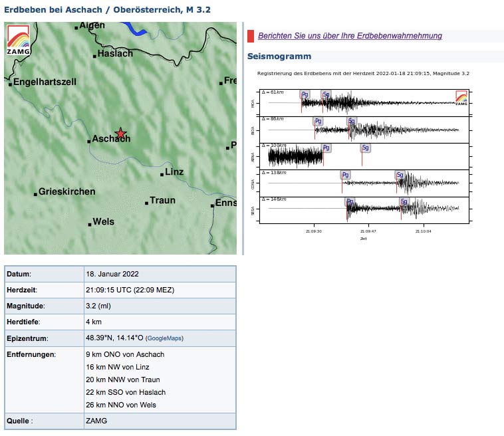Click the Traun city marker on map

147,203
